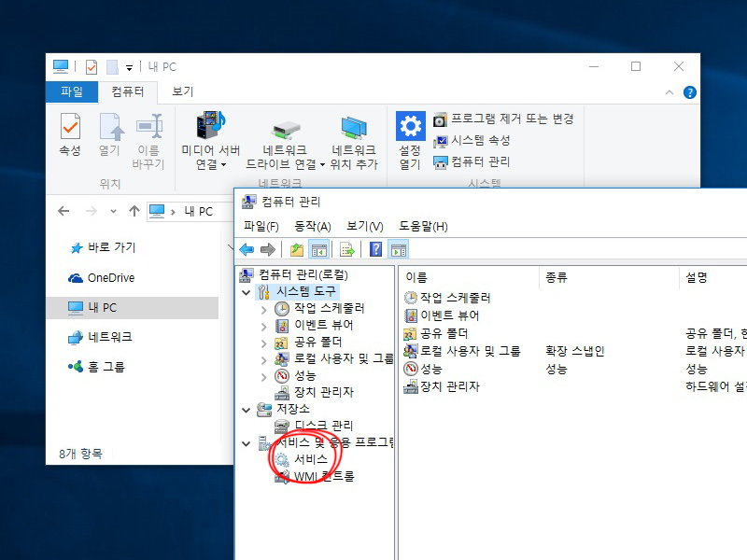
Task: Click 시스템 속성 in the ribbon
Action: coord(472,141)
